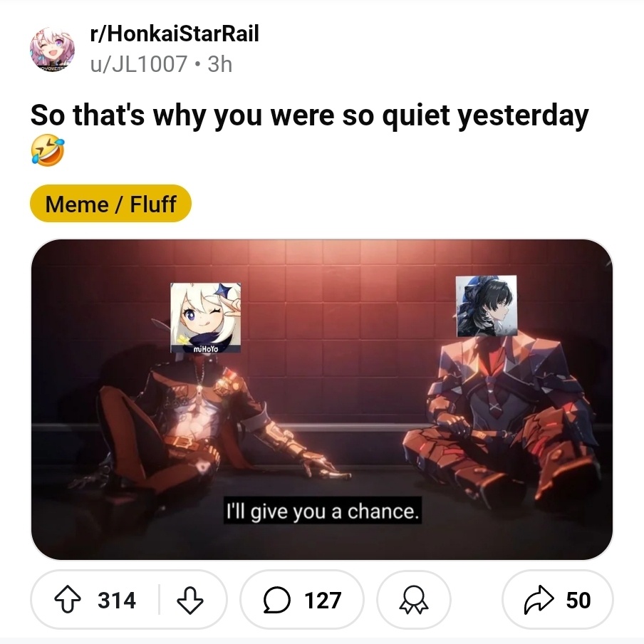Open comments via the speech bubble icon
The image size is (644, 644).
pos(277,600)
